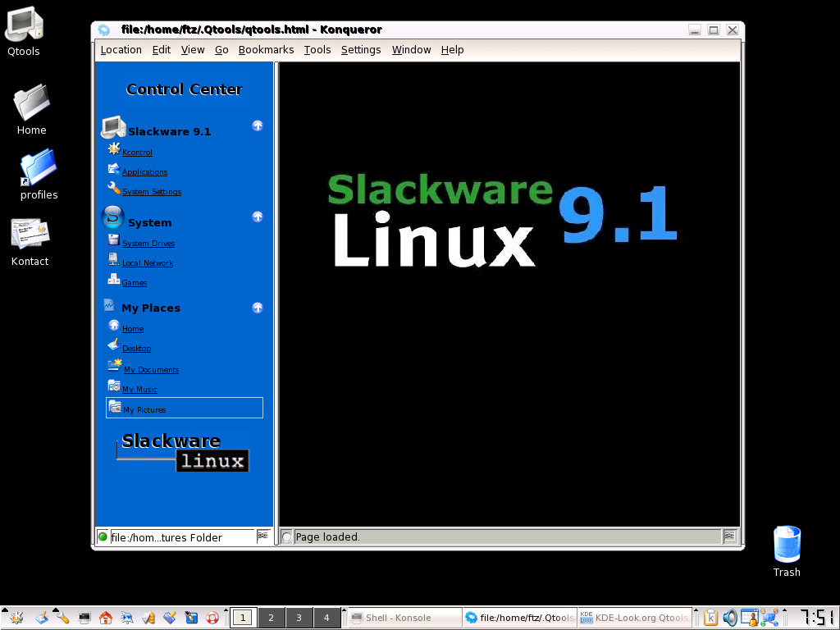840x630 pixels.
Task: Click the life preserver Help icon in the panel
Action: click(x=212, y=618)
